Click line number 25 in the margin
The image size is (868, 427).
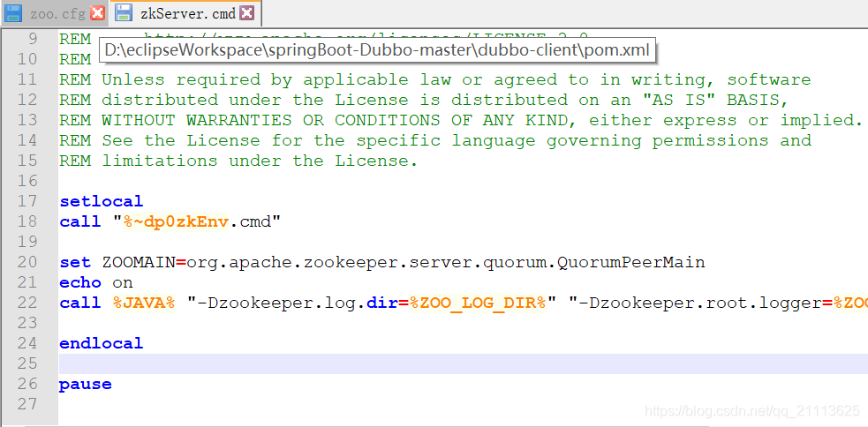click(27, 363)
